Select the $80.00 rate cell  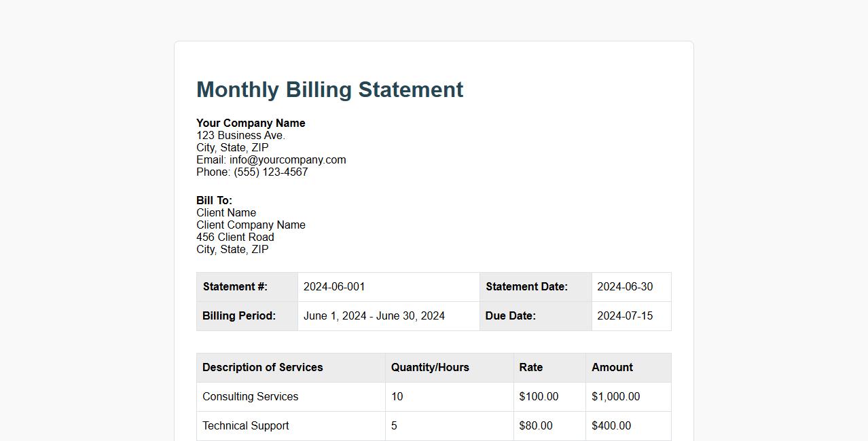tap(536, 425)
